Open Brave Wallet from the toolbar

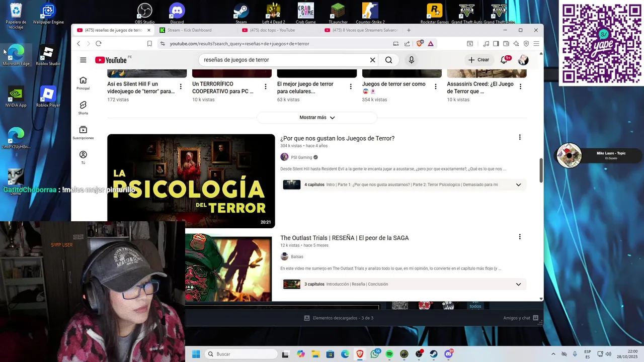(506, 44)
